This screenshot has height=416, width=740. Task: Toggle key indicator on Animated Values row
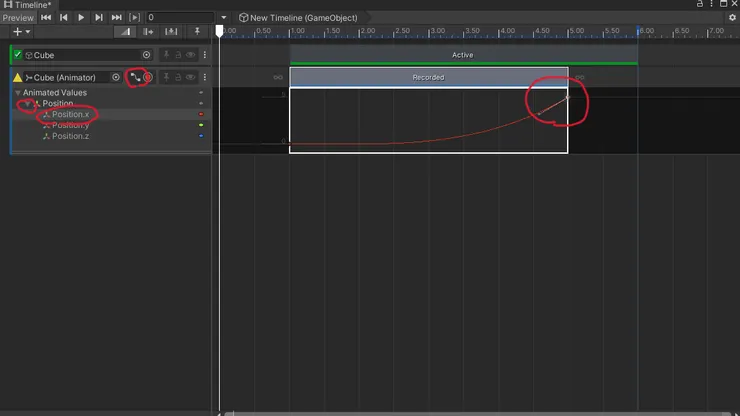tap(201, 93)
